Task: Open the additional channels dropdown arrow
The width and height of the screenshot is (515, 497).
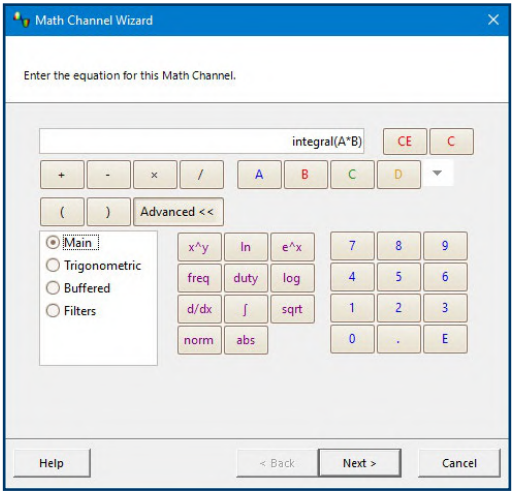Action: (x=437, y=173)
